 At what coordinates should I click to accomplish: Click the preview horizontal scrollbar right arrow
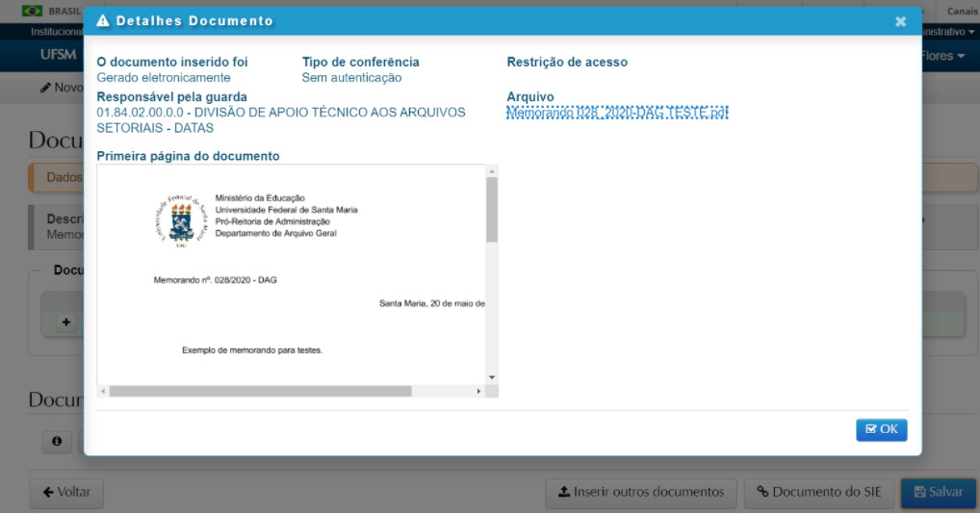478,392
